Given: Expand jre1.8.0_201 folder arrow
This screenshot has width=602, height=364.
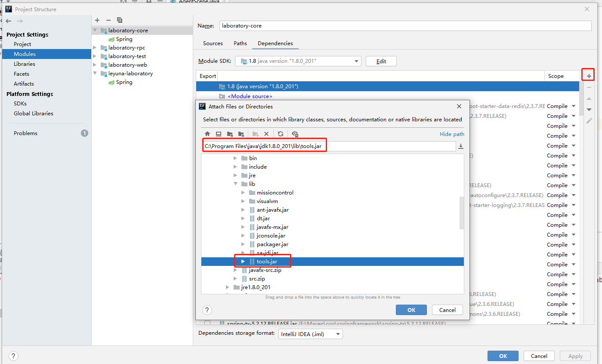Looking at the screenshot, I should point(228,287).
